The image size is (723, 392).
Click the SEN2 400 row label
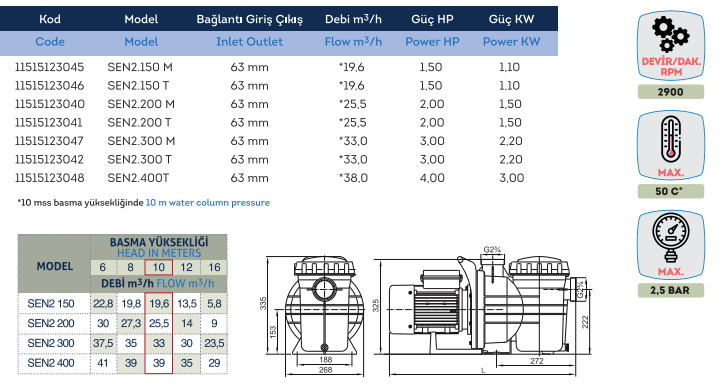click(x=51, y=363)
